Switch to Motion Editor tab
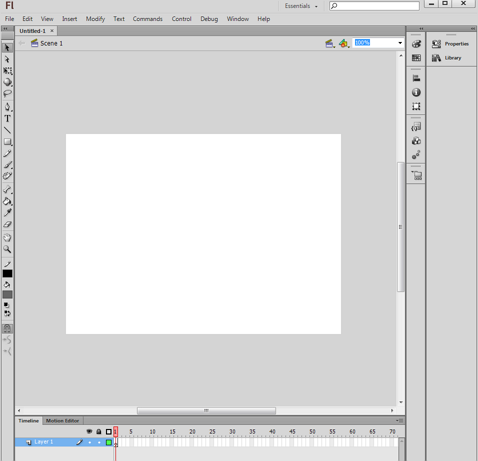478x461 pixels. pos(62,421)
